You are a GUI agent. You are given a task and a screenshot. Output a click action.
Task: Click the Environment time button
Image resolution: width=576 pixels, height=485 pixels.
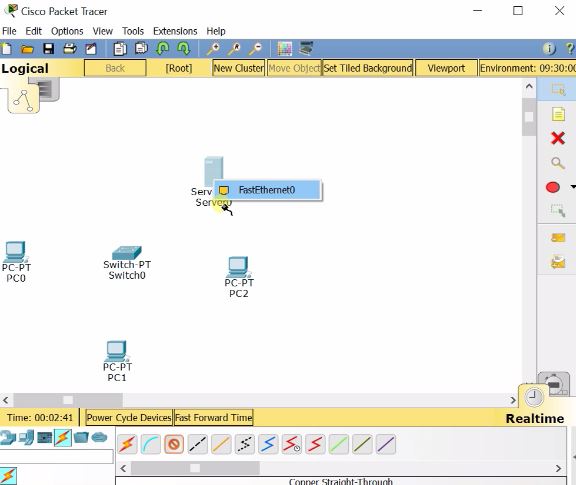coord(528,68)
